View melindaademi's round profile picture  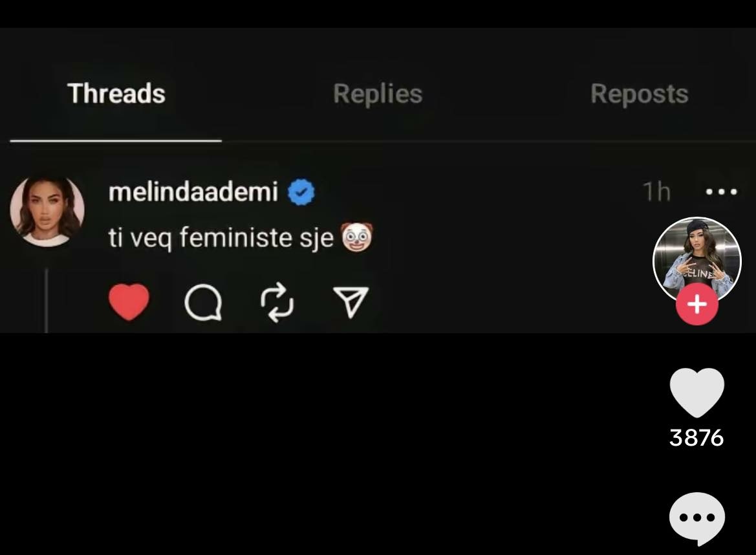click(x=47, y=212)
